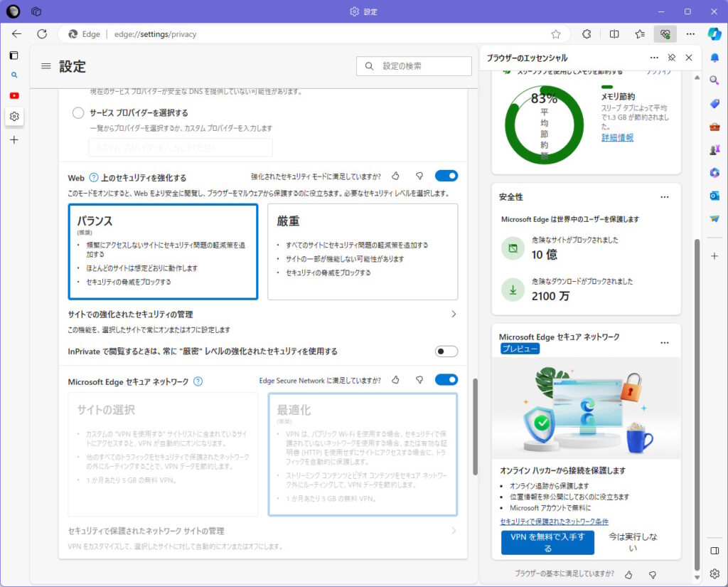The image size is (728, 587).
Task: Open help icon next to Edge セキュア ネットワーク
Action: pos(198,381)
